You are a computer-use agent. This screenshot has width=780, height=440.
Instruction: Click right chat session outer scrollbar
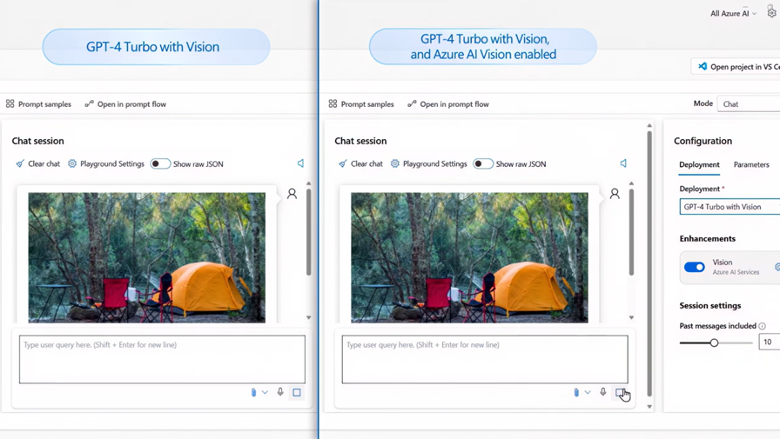click(x=649, y=264)
